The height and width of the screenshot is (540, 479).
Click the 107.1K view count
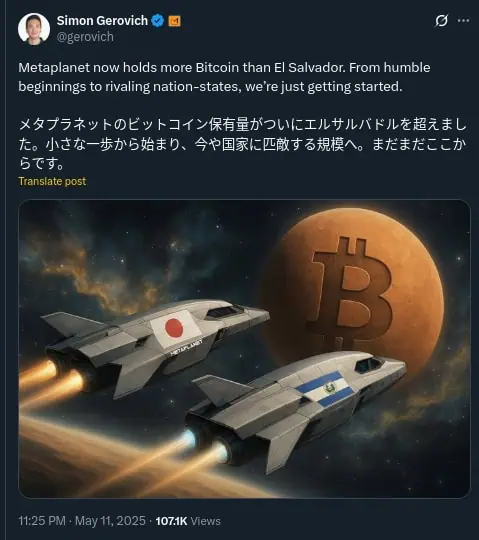click(x=171, y=521)
